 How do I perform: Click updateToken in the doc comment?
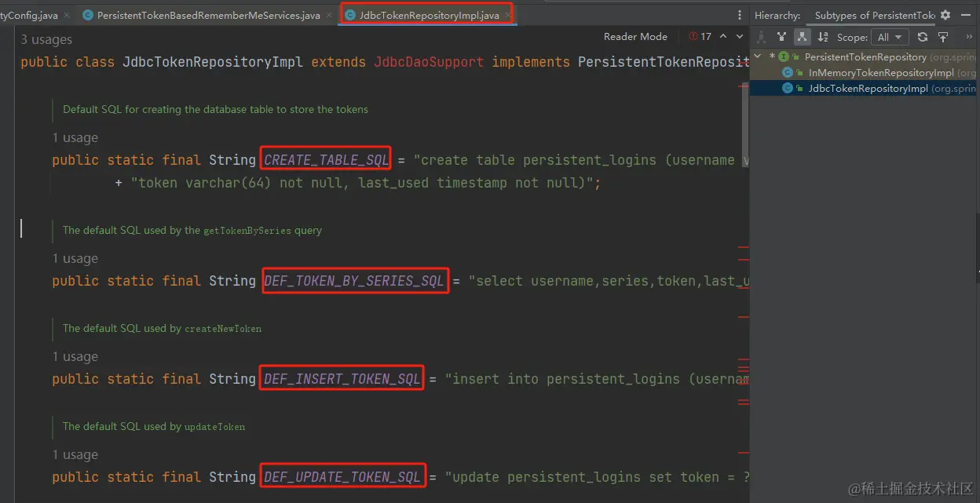214,427
